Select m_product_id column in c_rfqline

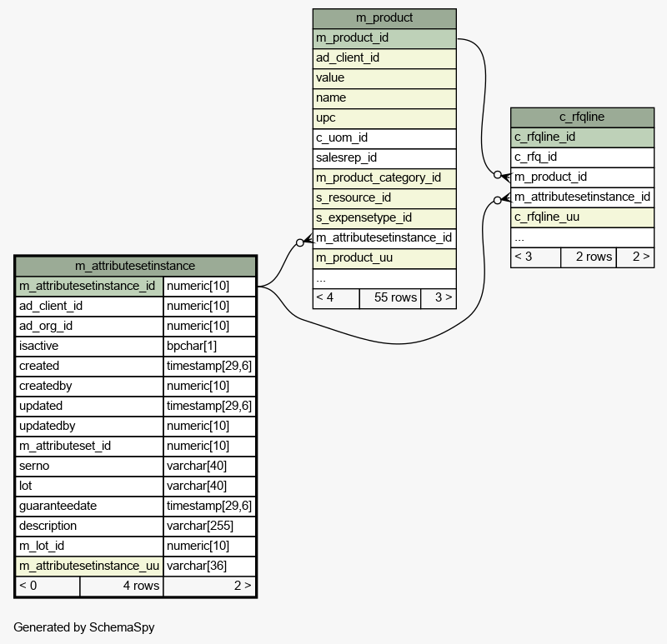[582, 177]
